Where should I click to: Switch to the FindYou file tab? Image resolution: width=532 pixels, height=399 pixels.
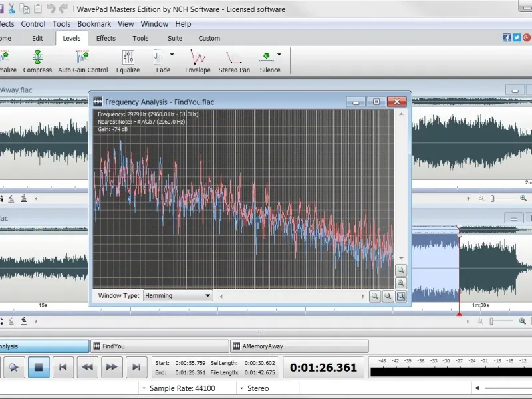click(x=160, y=346)
